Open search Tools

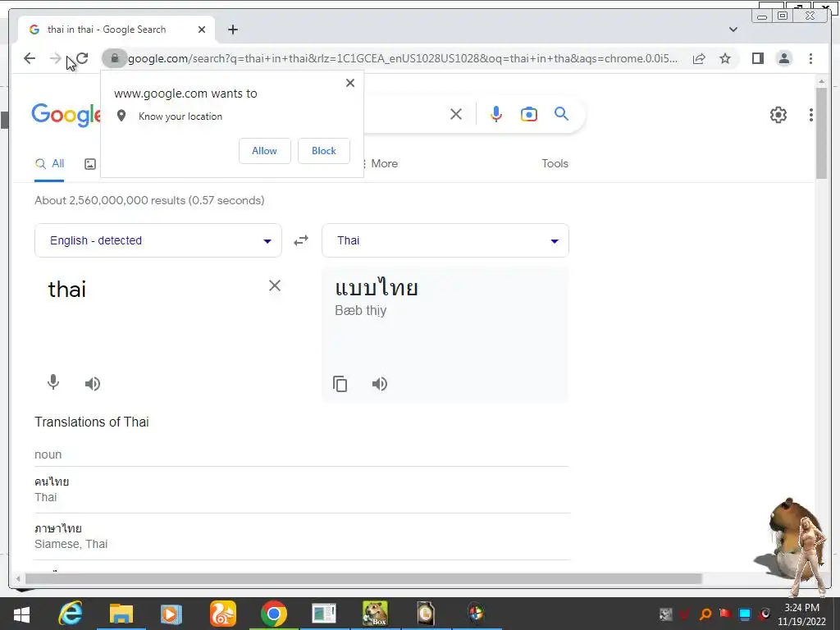point(555,163)
